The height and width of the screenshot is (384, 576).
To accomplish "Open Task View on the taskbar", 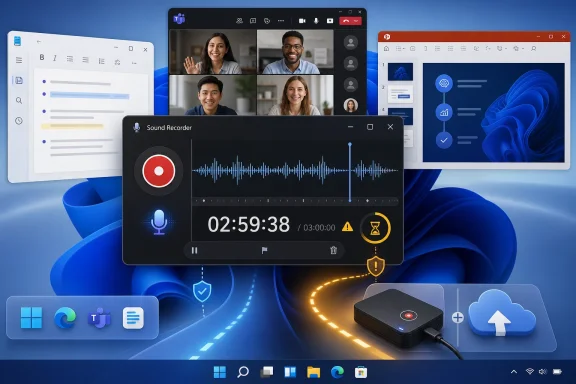I will coord(266,372).
